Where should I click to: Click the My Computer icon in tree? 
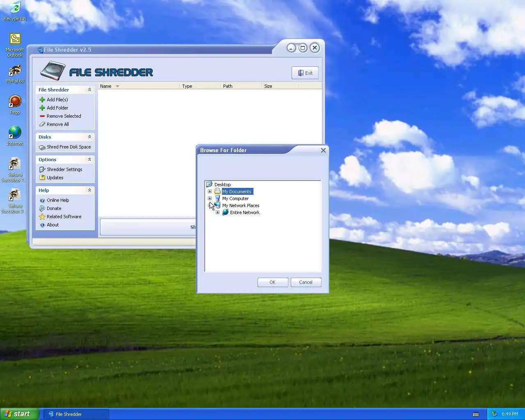(x=217, y=199)
